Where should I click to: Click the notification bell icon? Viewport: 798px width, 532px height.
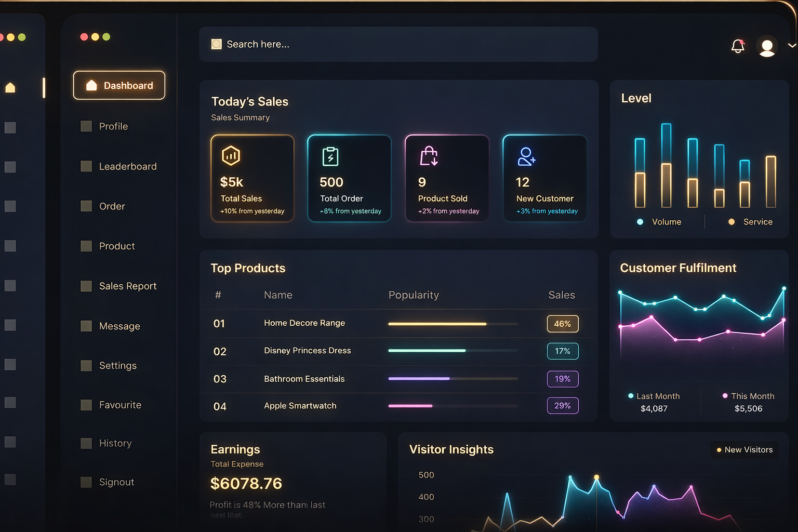coord(738,46)
